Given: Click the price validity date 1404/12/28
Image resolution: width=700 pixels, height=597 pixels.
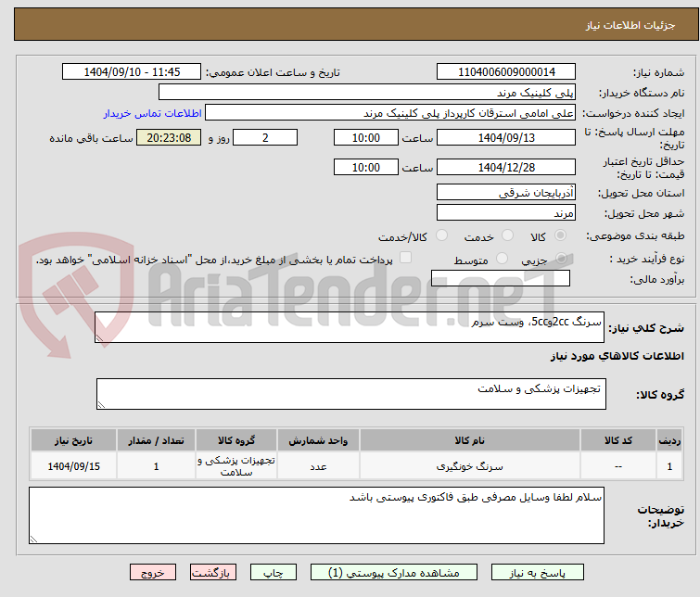Looking at the screenshot, I should 506,167.
